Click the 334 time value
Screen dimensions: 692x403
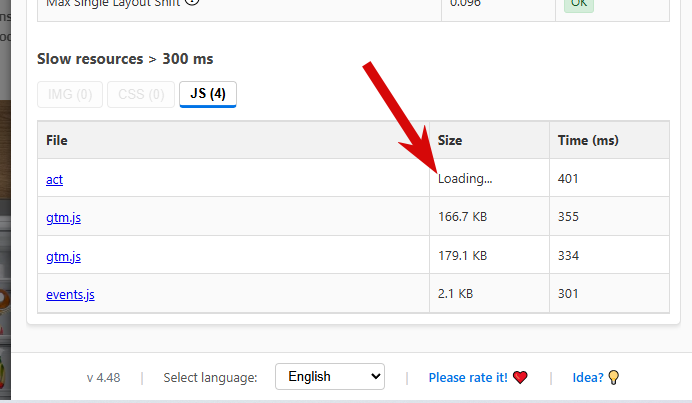pos(568,256)
